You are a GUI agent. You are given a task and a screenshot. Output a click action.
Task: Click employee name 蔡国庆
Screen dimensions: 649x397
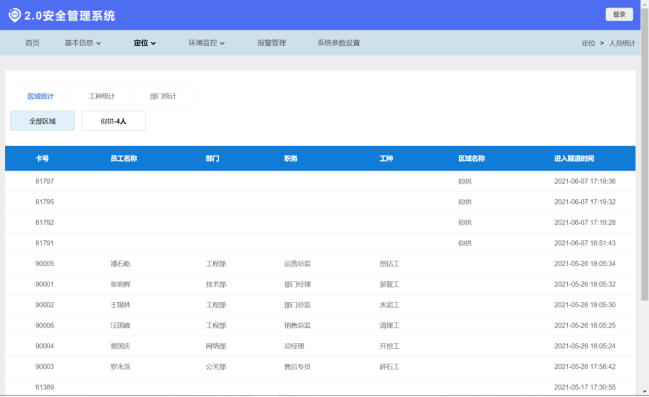click(x=120, y=346)
